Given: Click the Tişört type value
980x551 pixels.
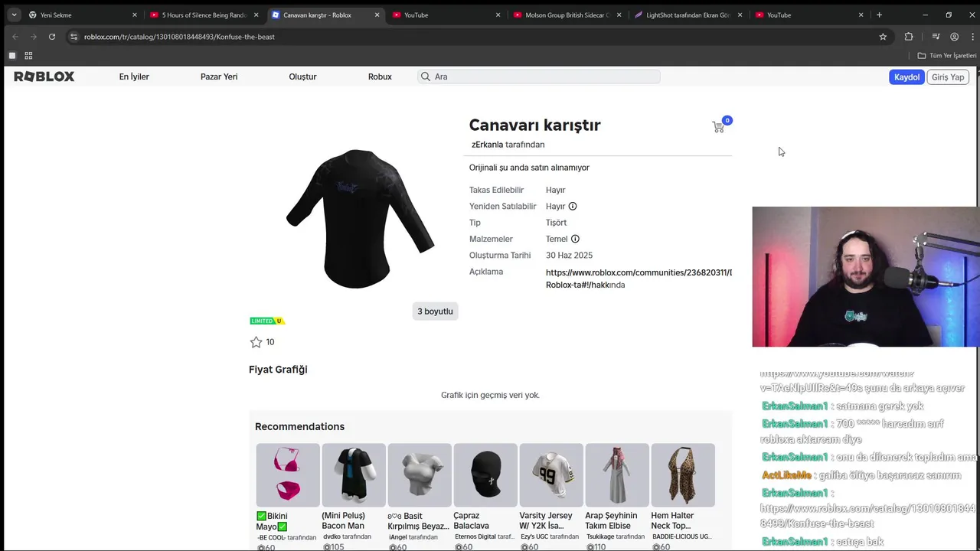Looking at the screenshot, I should click(556, 223).
